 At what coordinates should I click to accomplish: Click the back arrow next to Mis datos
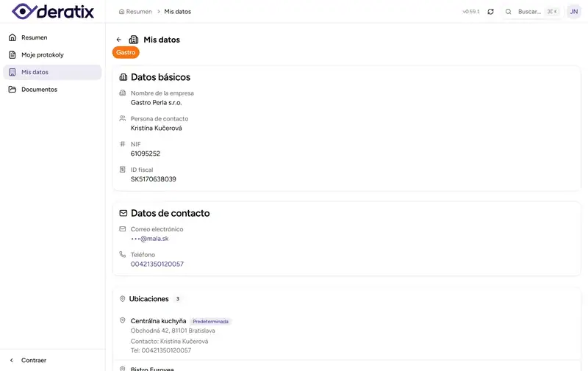click(x=118, y=40)
